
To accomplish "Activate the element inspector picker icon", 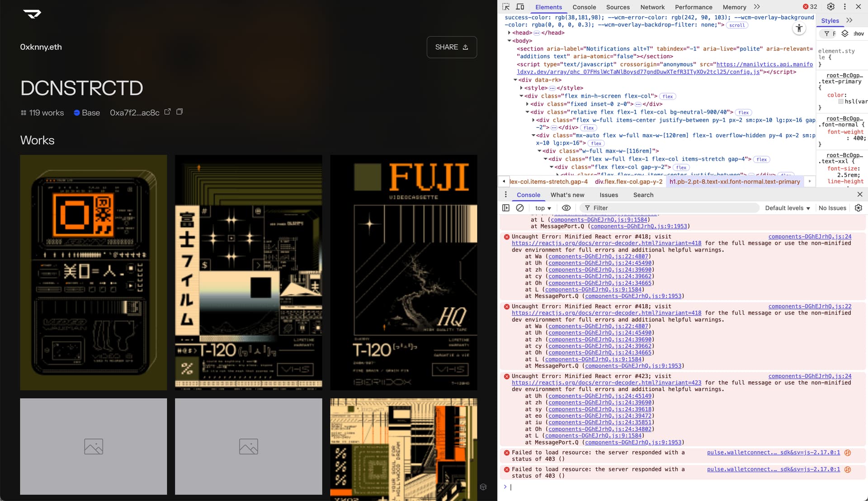I will click(506, 7).
